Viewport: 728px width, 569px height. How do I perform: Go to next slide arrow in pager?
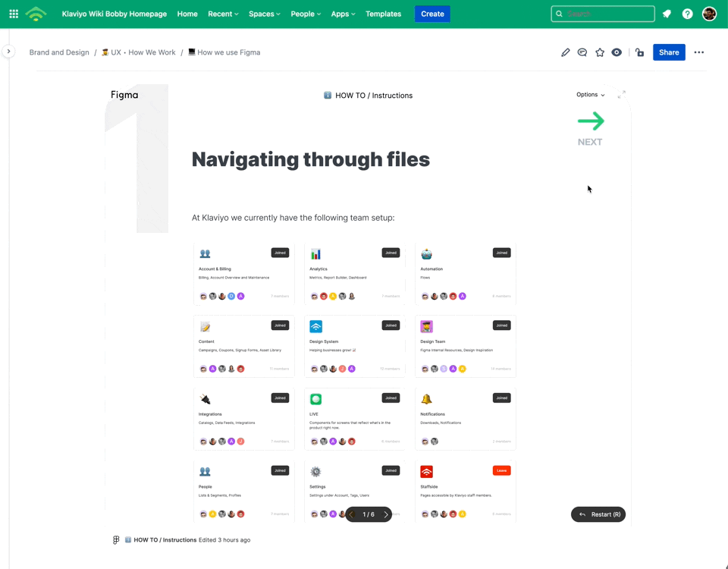click(385, 514)
